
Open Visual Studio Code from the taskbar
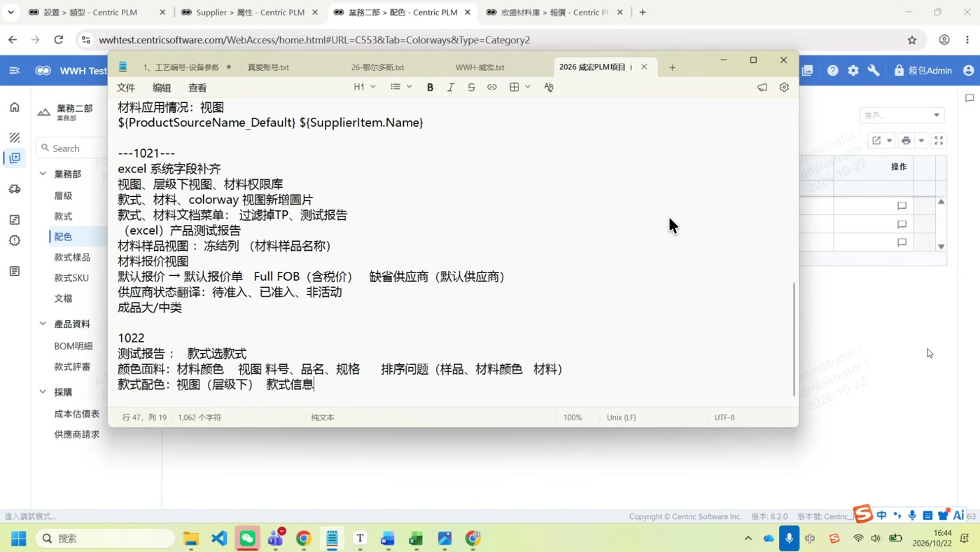pyautogui.click(x=219, y=538)
